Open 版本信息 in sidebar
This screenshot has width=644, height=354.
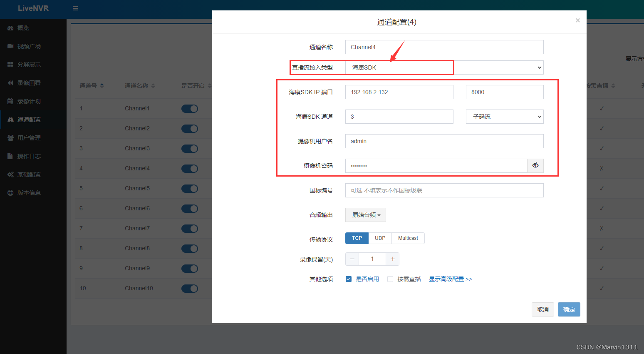point(33,193)
